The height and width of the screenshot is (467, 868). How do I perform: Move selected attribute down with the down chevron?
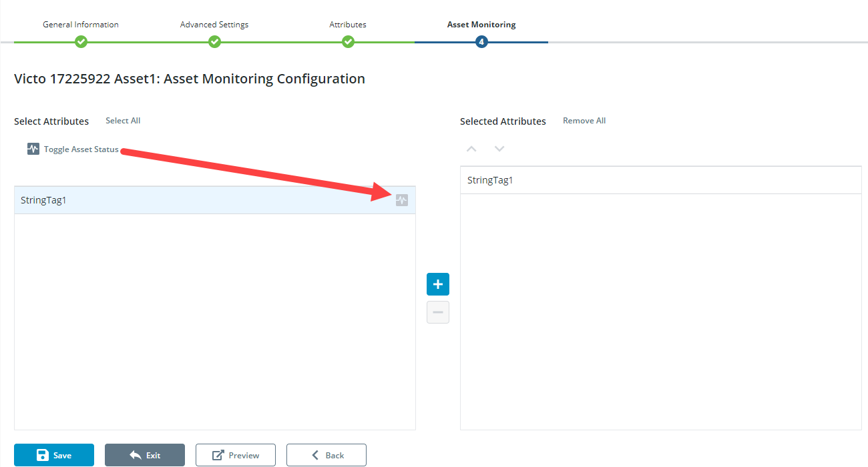click(499, 148)
